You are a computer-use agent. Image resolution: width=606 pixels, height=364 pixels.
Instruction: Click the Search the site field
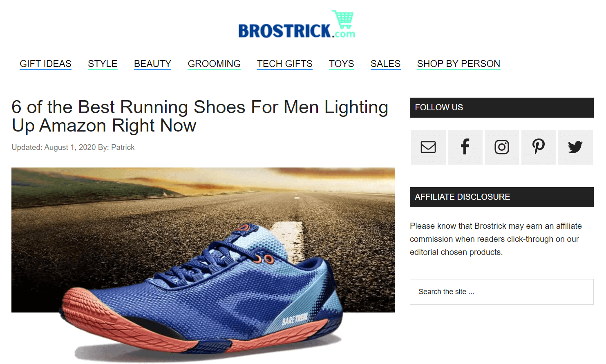(501, 292)
